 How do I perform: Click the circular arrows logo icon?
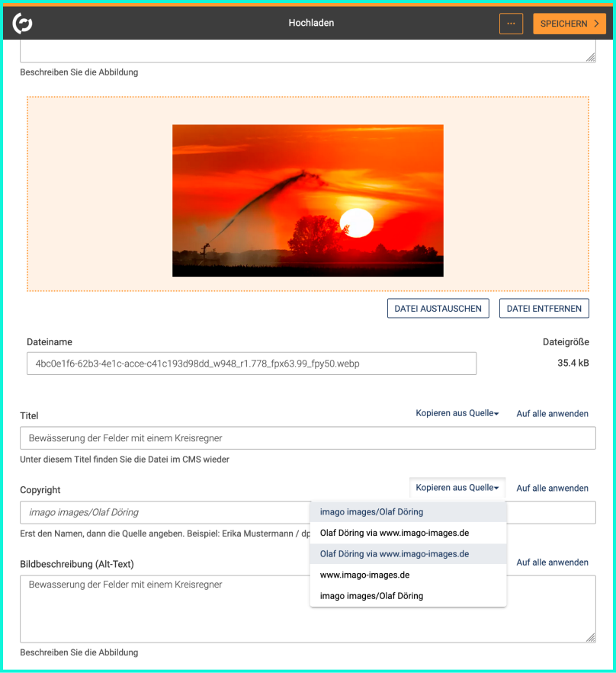point(22,23)
